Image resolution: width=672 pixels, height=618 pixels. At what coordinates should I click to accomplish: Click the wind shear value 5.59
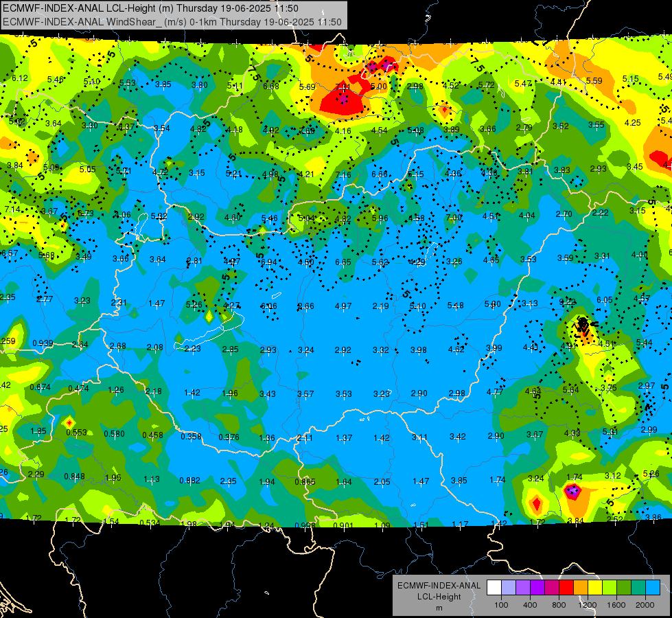click(594, 80)
